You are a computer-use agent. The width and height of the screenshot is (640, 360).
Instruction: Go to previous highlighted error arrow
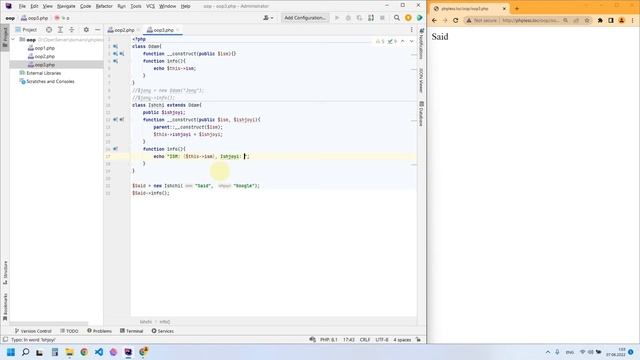coord(403,41)
